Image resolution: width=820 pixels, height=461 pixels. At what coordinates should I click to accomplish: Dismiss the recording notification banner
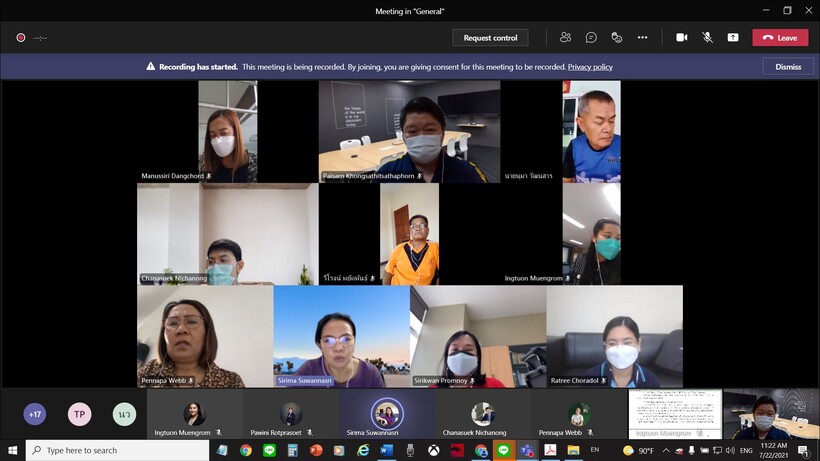point(788,67)
